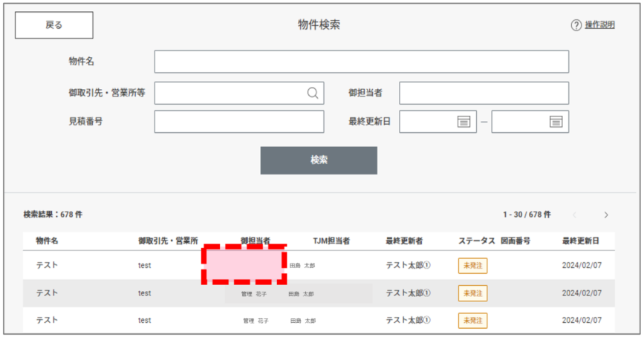Focus the 御担当者 input field

point(484,93)
